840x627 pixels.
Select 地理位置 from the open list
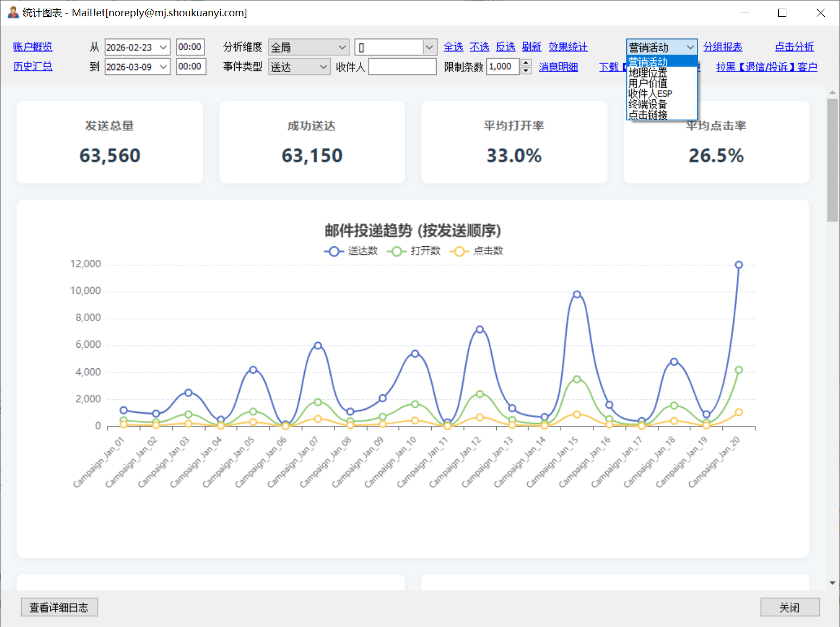click(648, 73)
